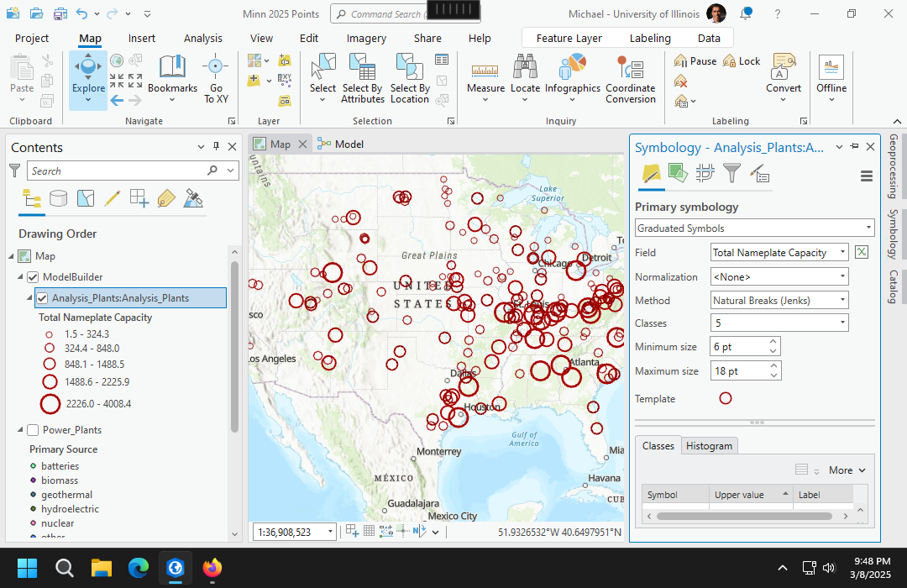Click the More button in Classes
The width and height of the screenshot is (907, 588).
[847, 470]
